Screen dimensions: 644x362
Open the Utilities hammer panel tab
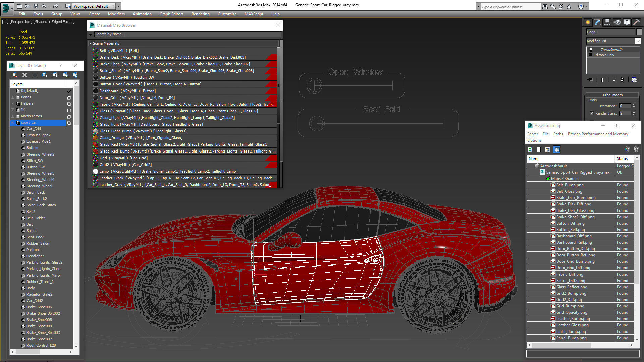pyautogui.click(x=636, y=22)
